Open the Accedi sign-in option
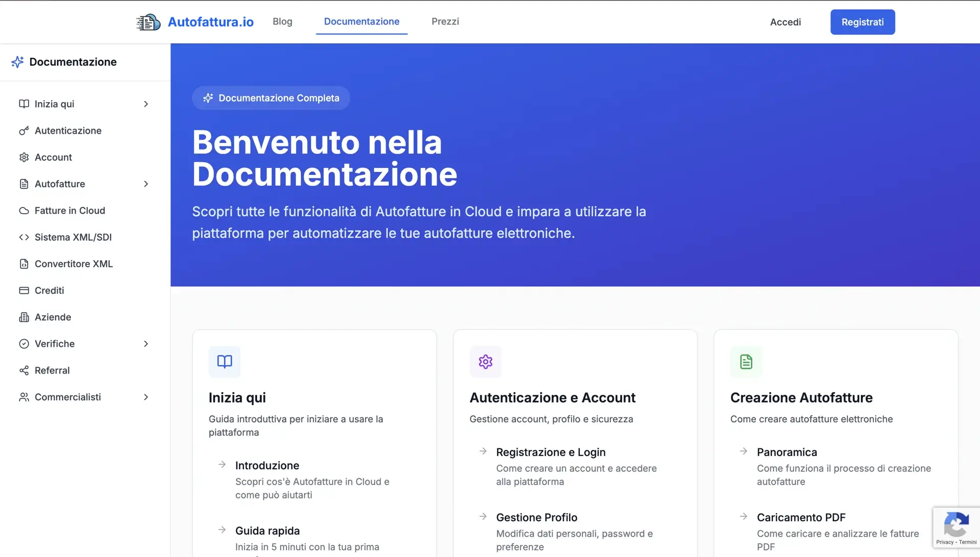980x557 pixels. tap(786, 22)
